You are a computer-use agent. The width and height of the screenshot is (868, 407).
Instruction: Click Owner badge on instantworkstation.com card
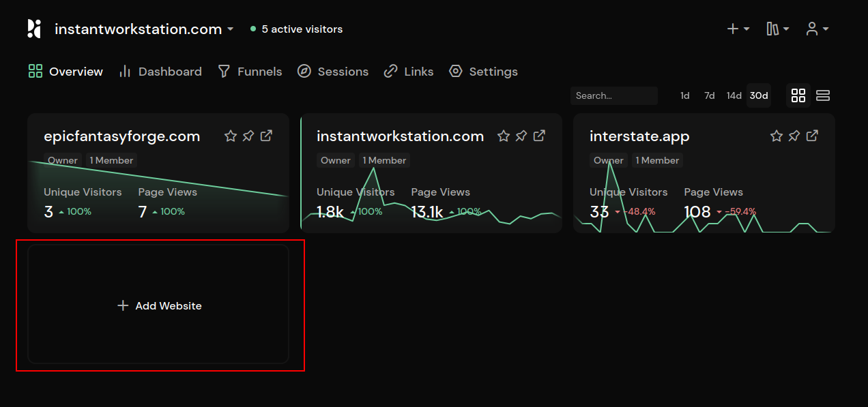click(x=336, y=160)
